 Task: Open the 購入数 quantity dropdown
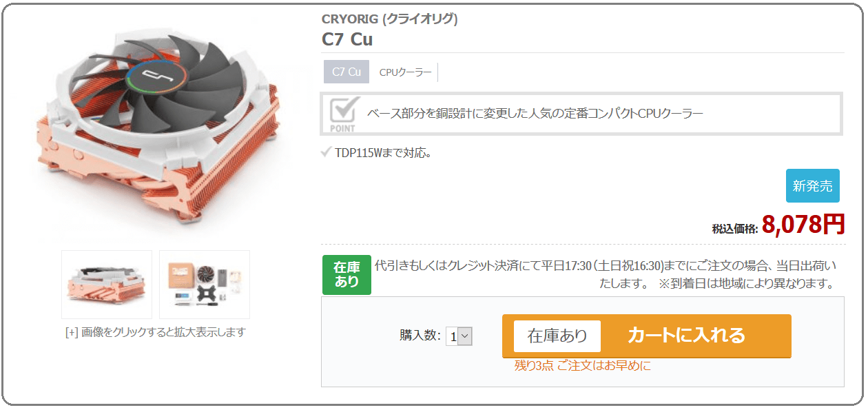point(459,336)
